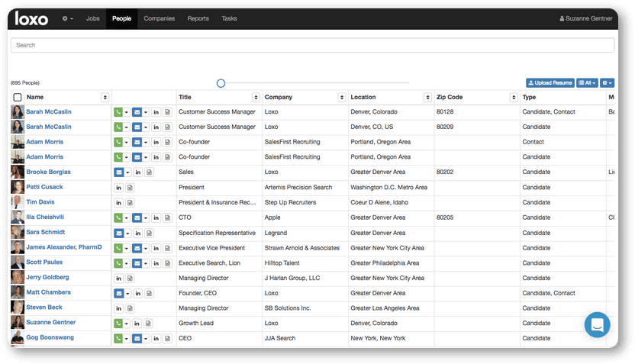Open Patti Cusack's LinkedIn icon
635x364 pixels.
click(119, 188)
